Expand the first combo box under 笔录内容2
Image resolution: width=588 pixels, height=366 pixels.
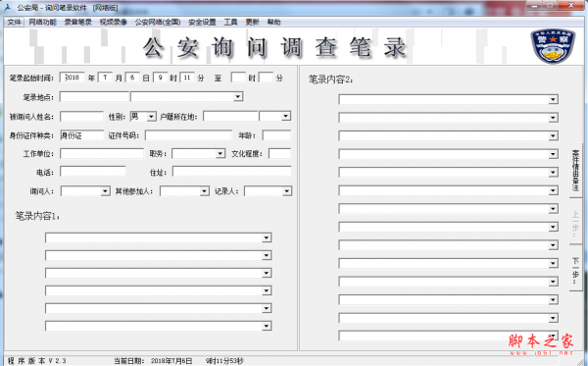coord(553,99)
